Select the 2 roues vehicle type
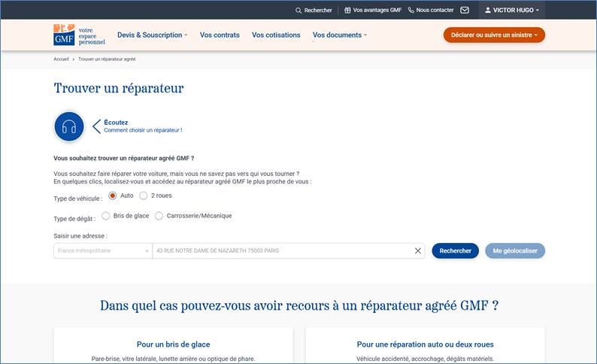Screen dimensions: 597x364 click(144, 196)
